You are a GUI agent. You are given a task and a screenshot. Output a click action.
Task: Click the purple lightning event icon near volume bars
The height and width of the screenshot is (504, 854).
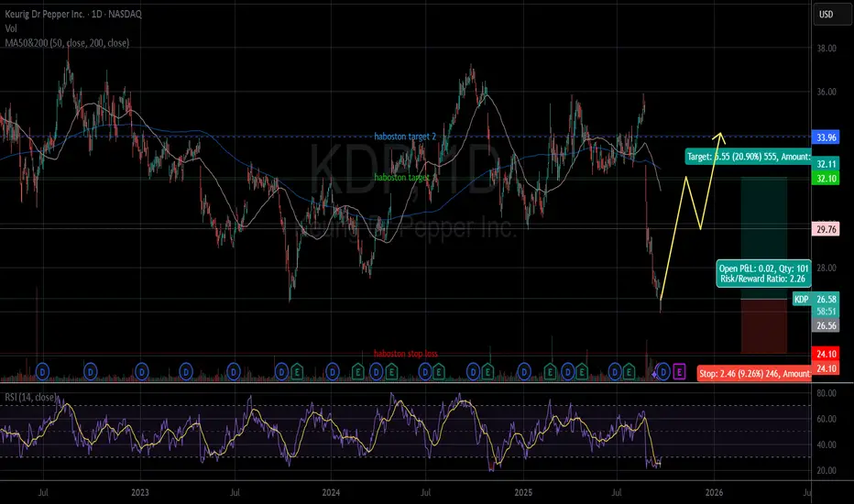(653, 374)
